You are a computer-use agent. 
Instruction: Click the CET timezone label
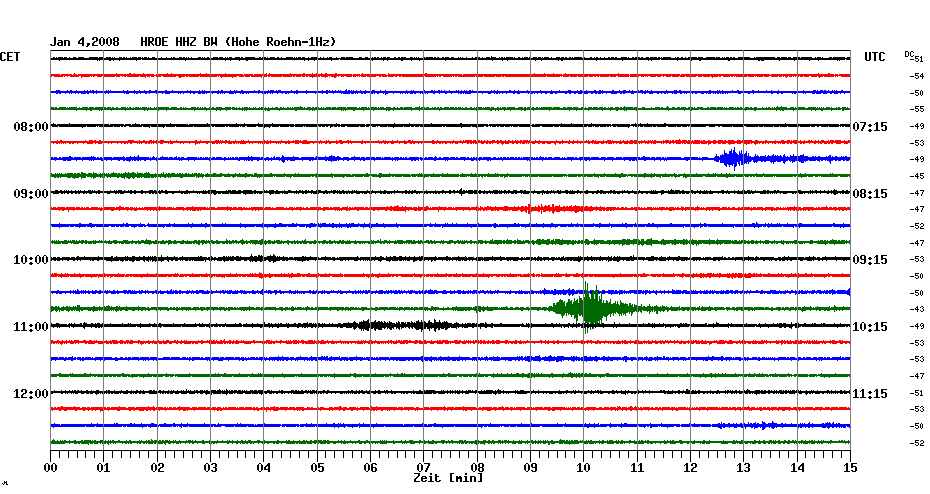[x=10, y=57]
